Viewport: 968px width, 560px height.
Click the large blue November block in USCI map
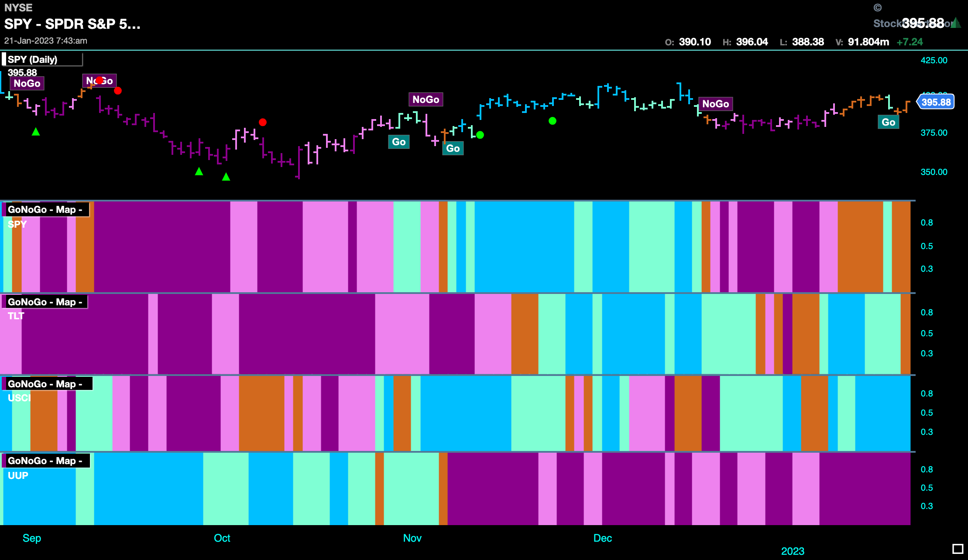(466, 413)
